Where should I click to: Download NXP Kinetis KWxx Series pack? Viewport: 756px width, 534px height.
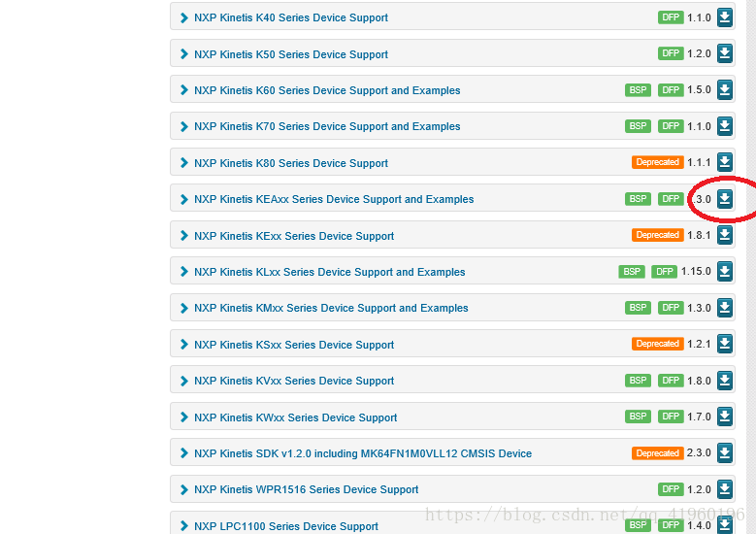pos(725,417)
